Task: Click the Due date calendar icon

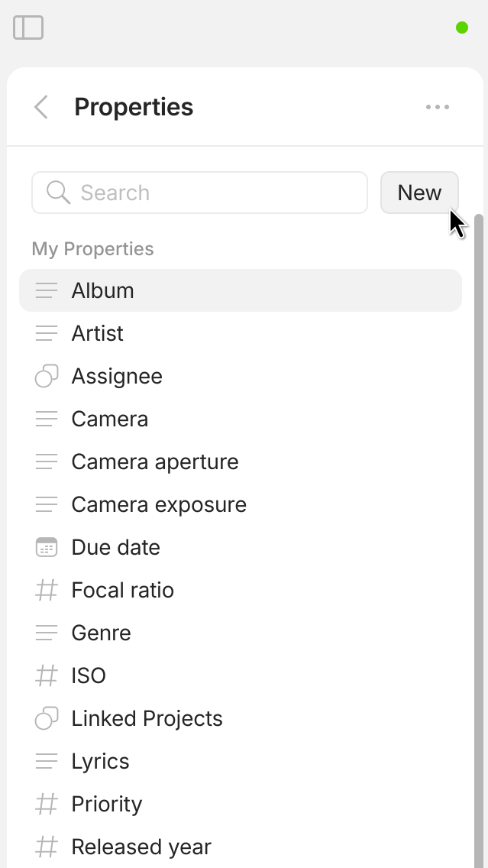Action: (47, 548)
